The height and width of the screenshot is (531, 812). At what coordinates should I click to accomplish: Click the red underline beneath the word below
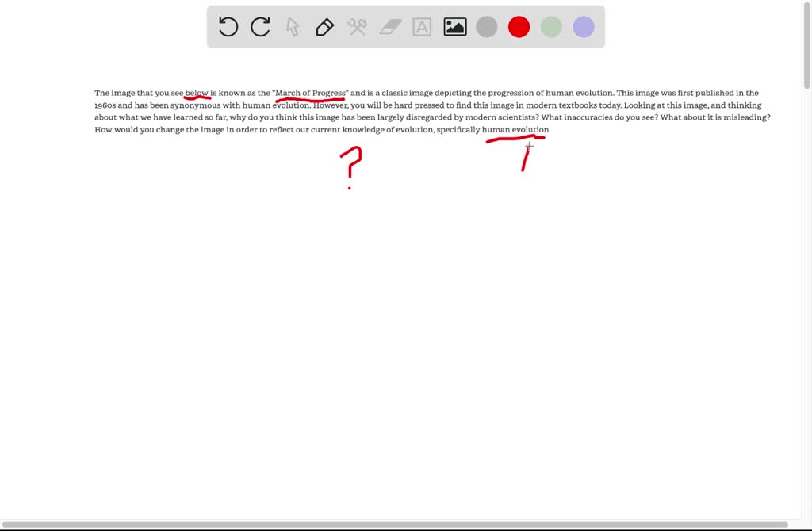197,97
